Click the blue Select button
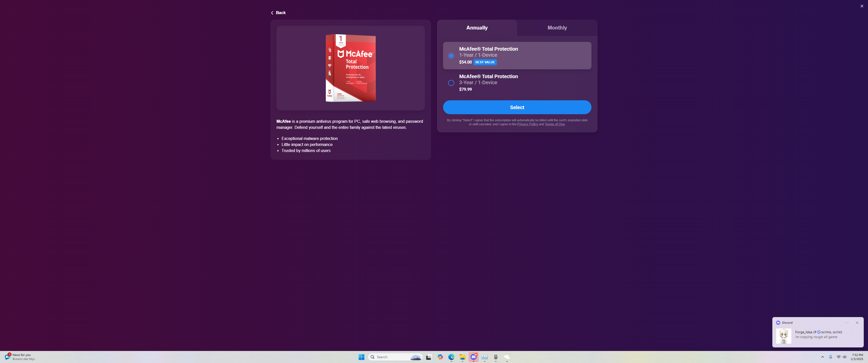Image resolution: width=868 pixels, height=363 pixels. tap(517, 107)
